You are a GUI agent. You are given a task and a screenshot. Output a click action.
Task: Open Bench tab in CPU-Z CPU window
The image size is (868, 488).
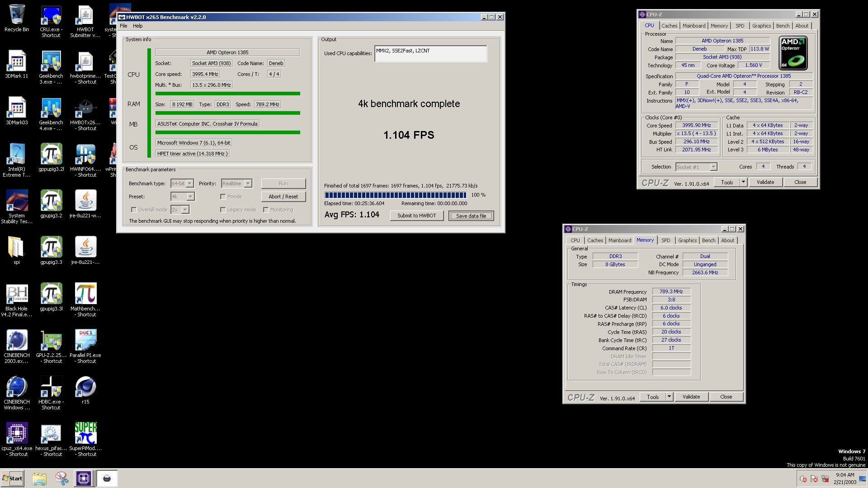point(783,26)
